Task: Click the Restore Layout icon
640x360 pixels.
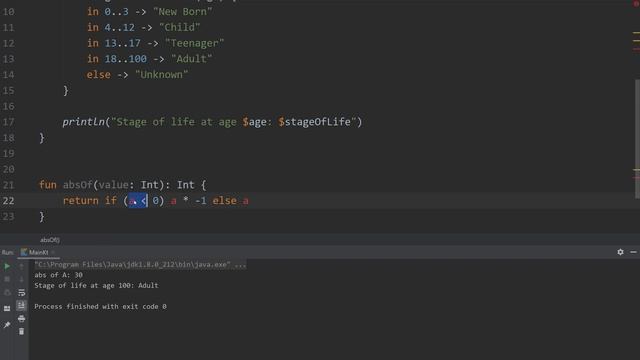Action: pyautogui.click(x=7, y=309)
